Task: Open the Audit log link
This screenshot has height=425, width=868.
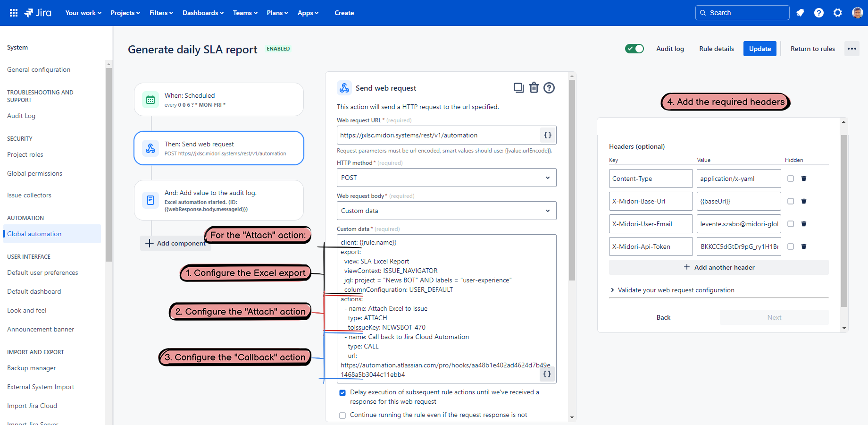Action: click(670, 49)
